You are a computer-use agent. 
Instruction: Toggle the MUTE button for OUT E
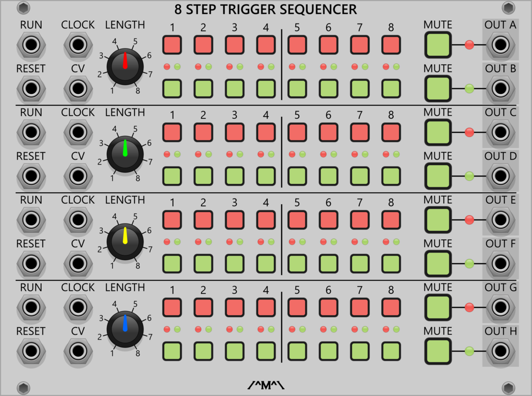pyautogui.click(x=438, y=220)
